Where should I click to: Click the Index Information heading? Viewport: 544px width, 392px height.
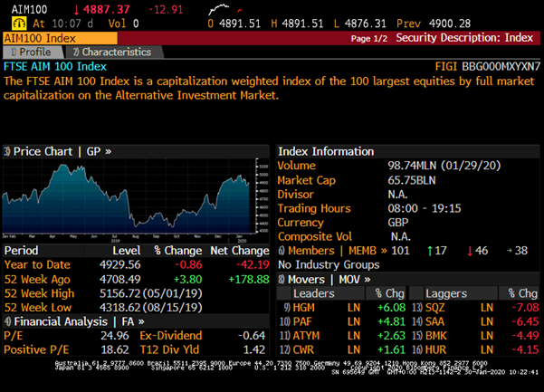pyautogui.click(x=326, y=151)
